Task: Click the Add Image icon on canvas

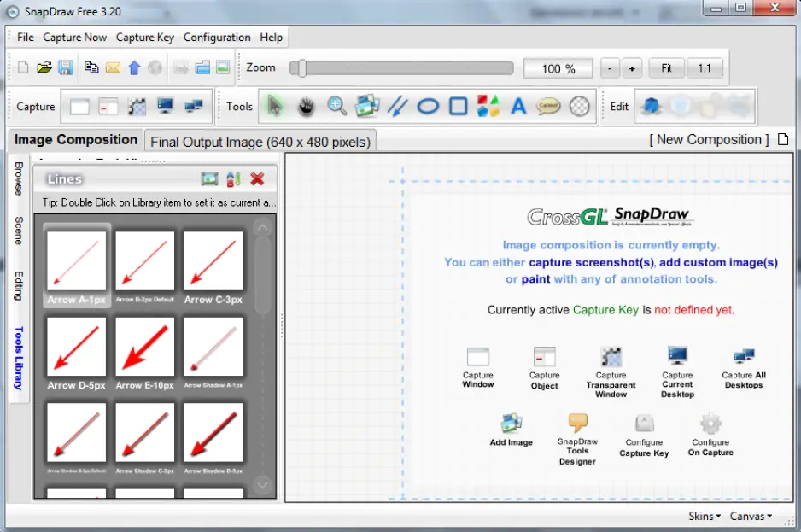Action: [512, 424]
